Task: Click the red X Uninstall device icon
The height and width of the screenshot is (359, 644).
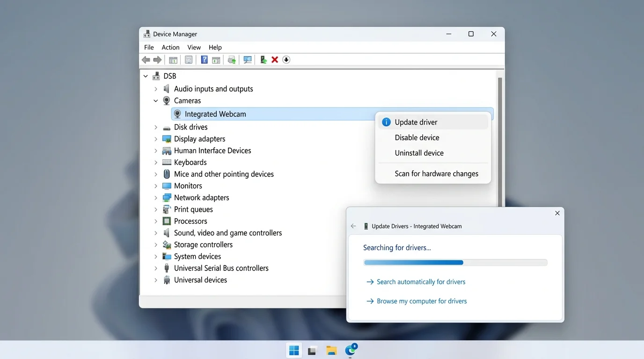Action: [275, 60]
